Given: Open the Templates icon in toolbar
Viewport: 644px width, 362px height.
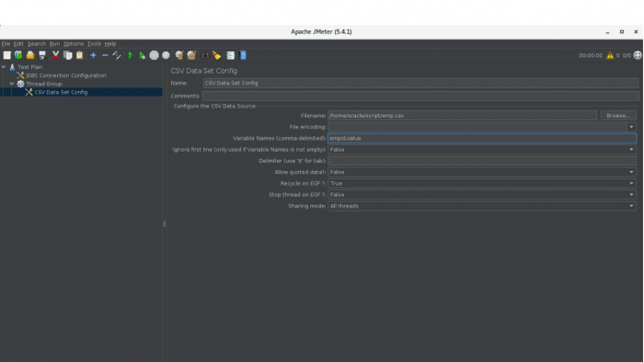Looking at the screenshot, I should pos(18,55).
